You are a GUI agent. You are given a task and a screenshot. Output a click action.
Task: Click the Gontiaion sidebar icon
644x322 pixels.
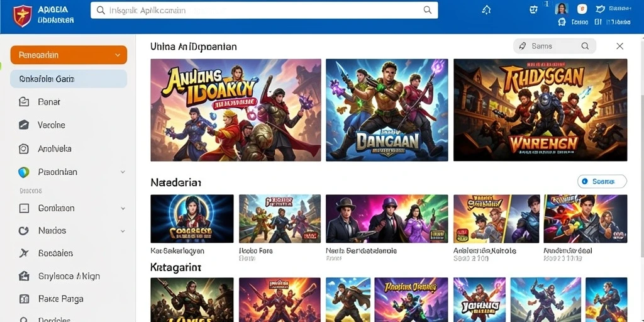24,208
